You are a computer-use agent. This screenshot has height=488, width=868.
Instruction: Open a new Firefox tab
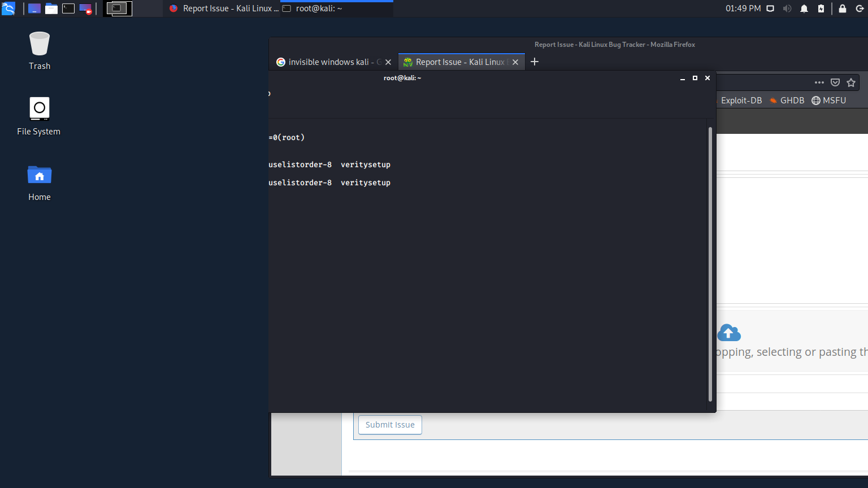pos(535,62)
